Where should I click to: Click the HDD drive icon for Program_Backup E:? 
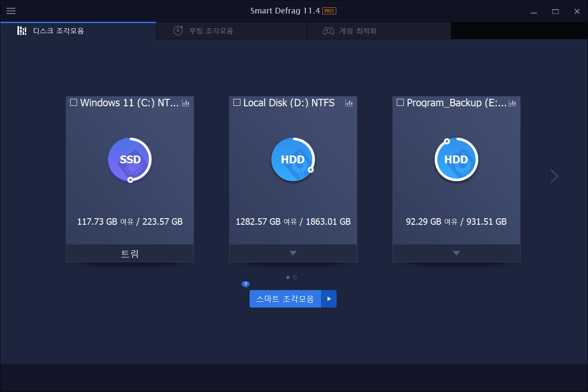(456, 160)
